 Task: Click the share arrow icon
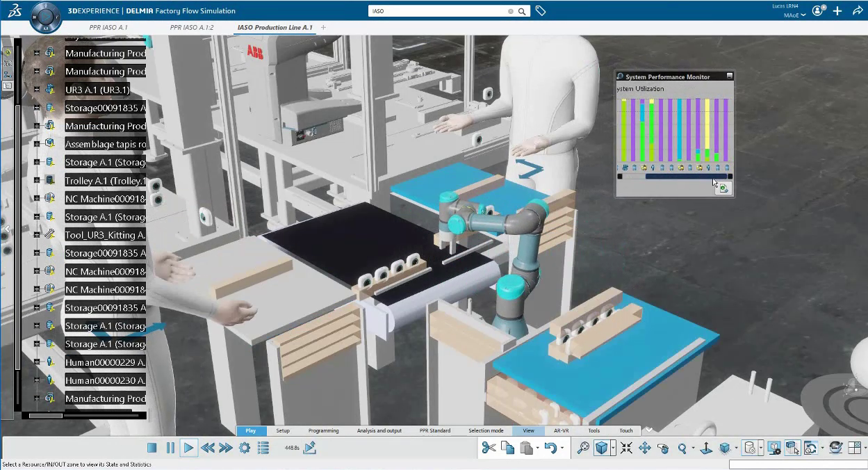(x=856, y=11)
